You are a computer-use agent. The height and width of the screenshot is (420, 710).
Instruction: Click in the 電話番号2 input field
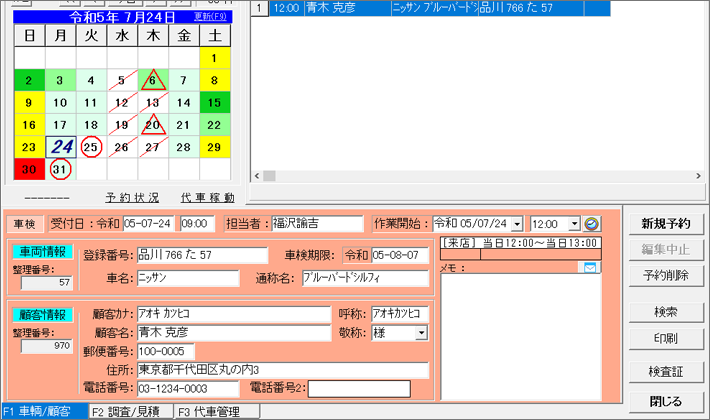click(374, 388)
